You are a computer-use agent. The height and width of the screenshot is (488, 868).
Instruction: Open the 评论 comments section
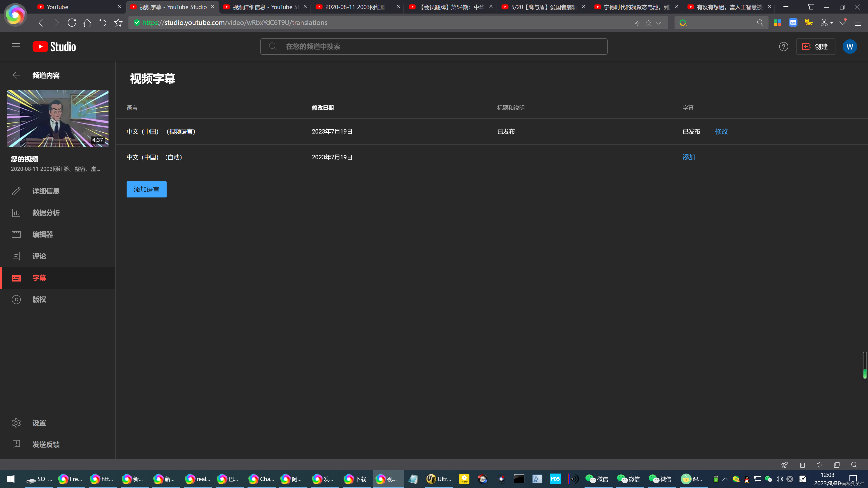point(39,256)
